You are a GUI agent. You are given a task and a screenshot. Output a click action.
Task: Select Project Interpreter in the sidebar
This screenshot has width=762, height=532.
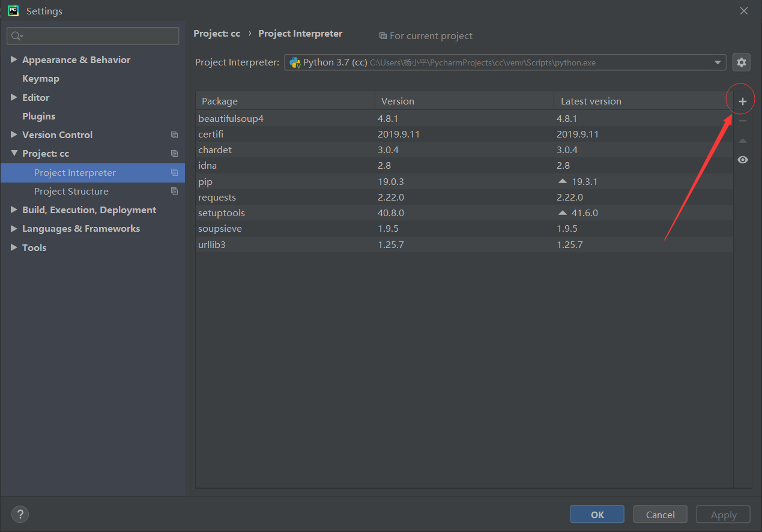click(92, 172)
